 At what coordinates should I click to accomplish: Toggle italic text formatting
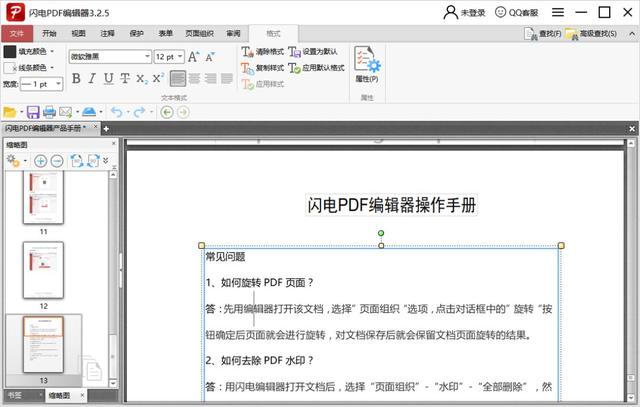[92, 78]
